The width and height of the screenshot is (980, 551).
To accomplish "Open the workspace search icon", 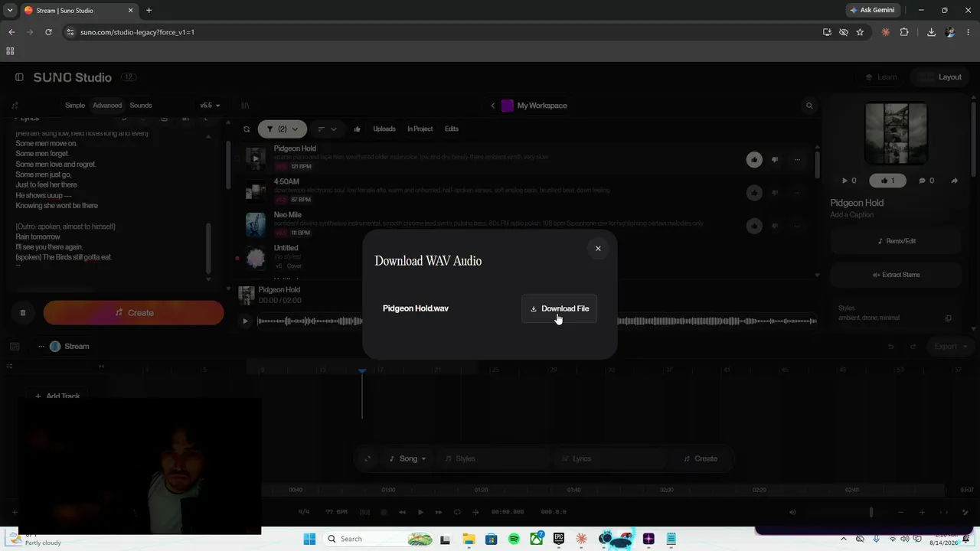I will [x=809, y=106].
